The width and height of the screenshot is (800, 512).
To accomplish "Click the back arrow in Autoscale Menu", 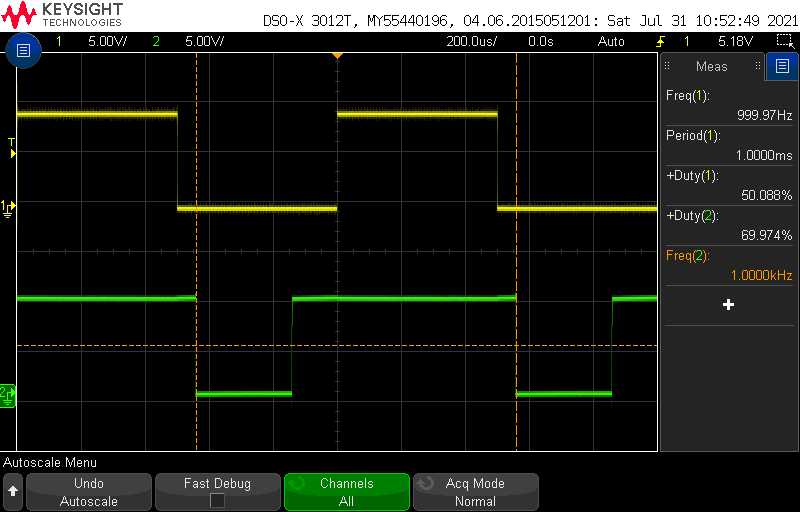I will point(13,492).
